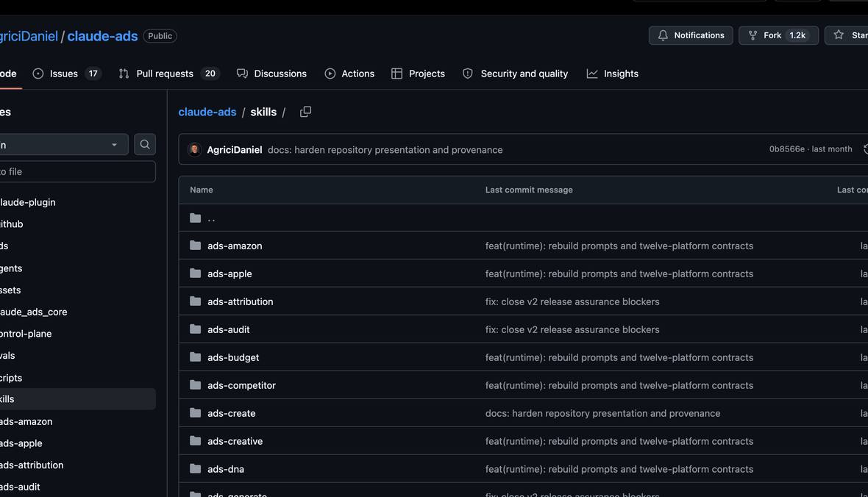Open the ads-budget folder
868x497 pixels.
pos(233,357)
